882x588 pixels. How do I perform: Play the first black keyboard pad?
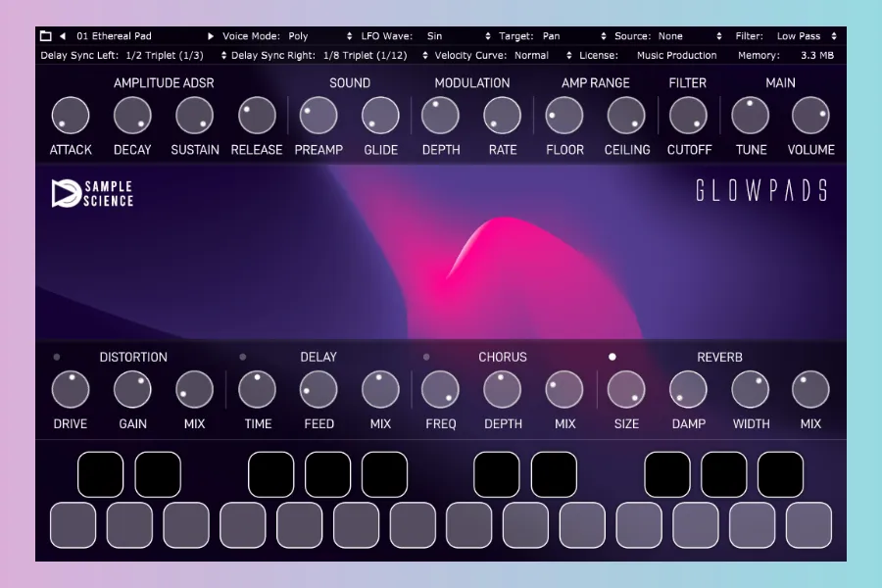coord(101,474)
